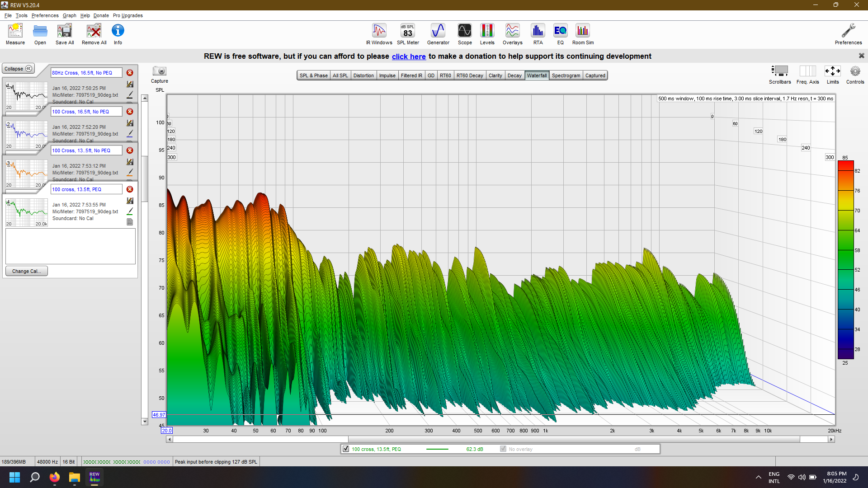Viewport: 868px width, 488px height.
Task: Open the Graph menu
Action: (69, 15)
